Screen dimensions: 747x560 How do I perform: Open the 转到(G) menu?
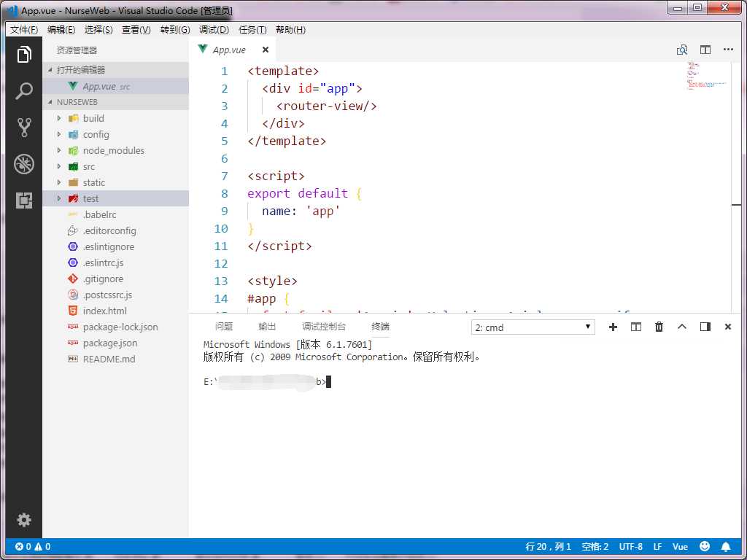(175, 29)
